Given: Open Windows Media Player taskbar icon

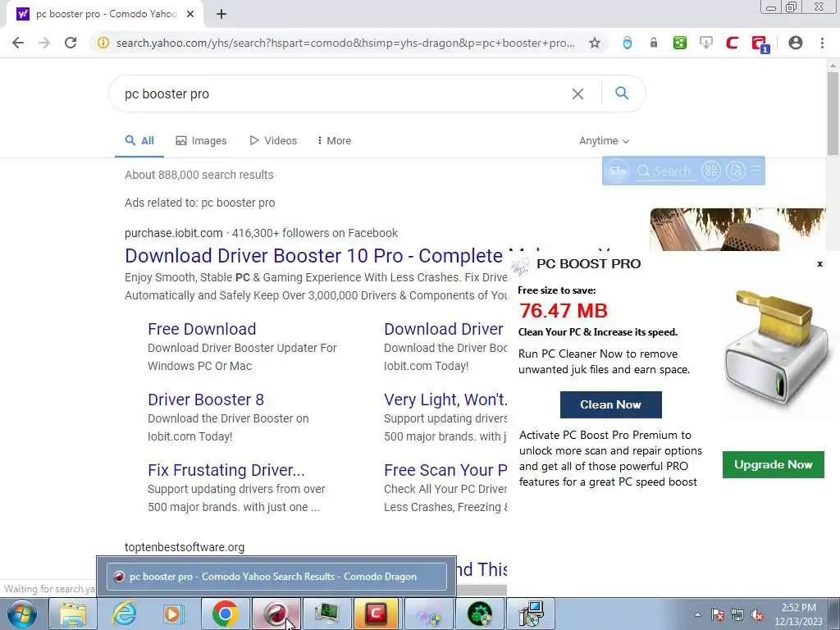Looking at the screenshot, I should [x=174, y=614].
